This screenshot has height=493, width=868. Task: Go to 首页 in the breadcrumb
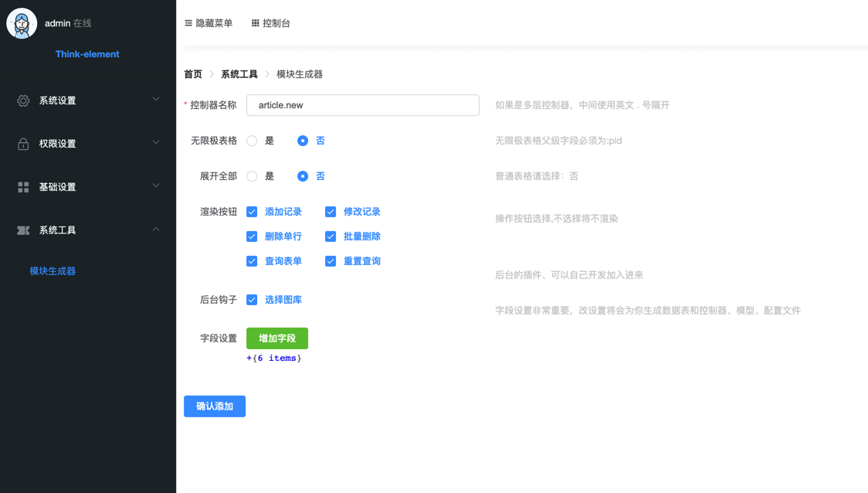(193, 74)
